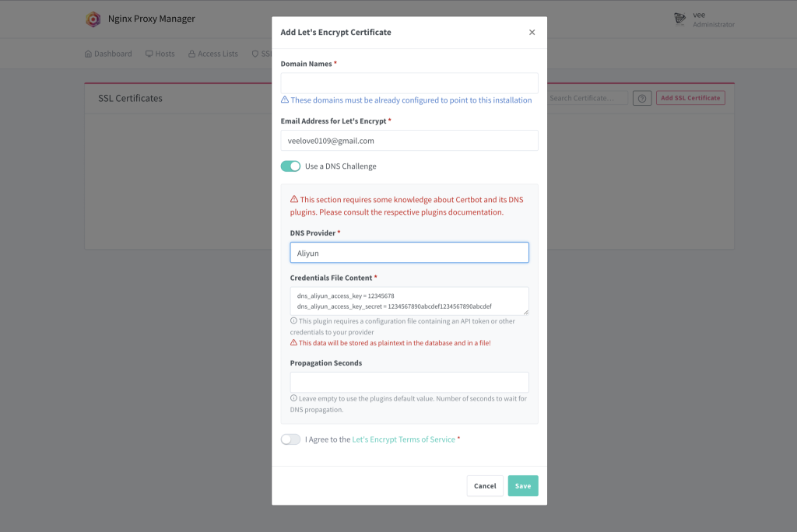Disable the Use a DNS Challenge toggle
The image size is (797, 532).
[x=291, y=166]
